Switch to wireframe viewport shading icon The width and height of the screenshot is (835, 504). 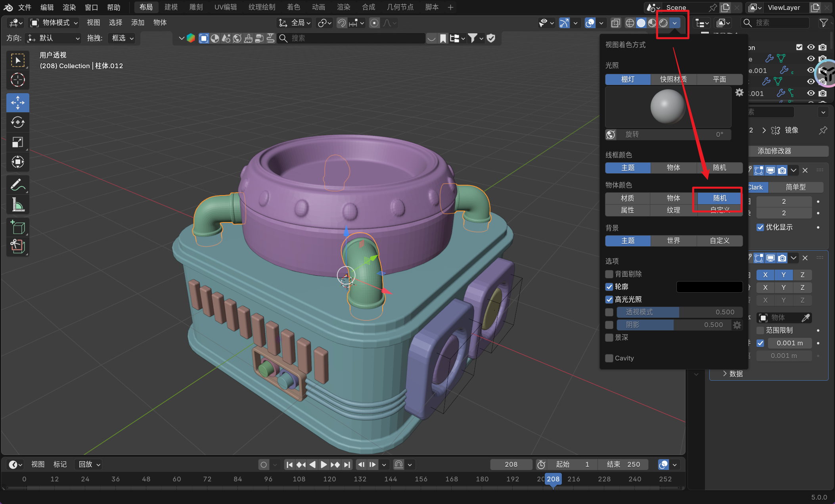630,23
